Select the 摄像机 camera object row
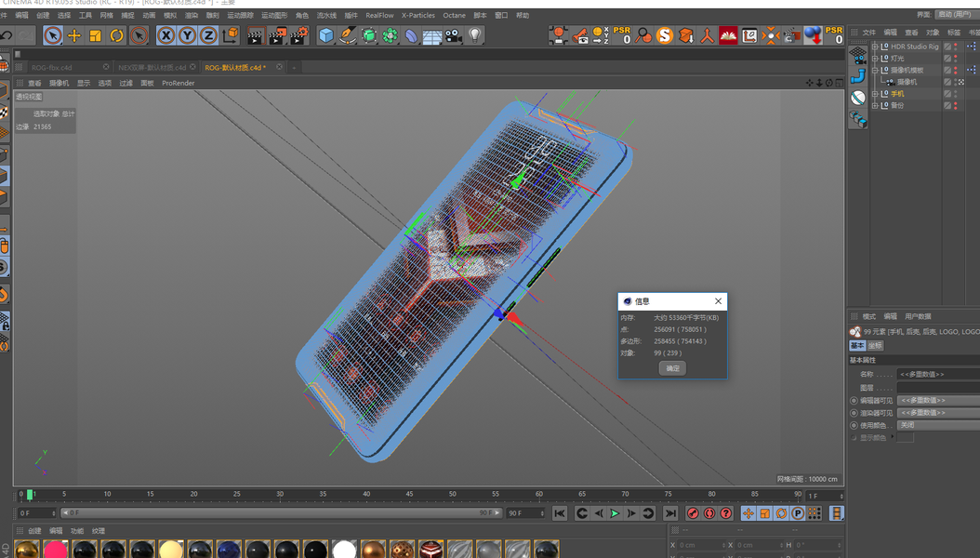 point(907,82)
